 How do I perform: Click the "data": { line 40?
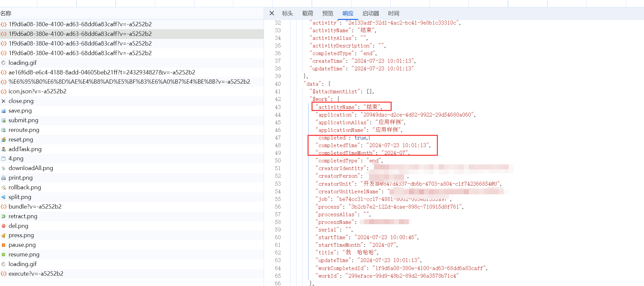[317, 84]
